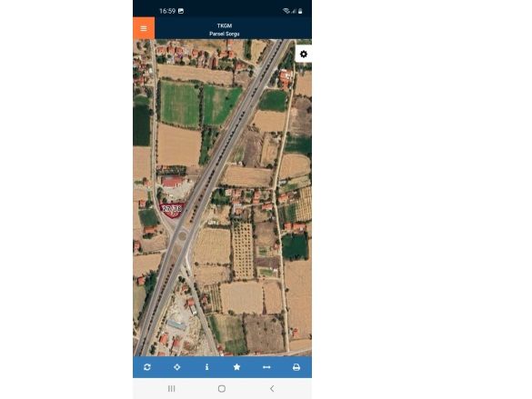The height and width of the screenshot is (399, 532).
Task: Tap the star favorites icon
Action: click(236, 367)
